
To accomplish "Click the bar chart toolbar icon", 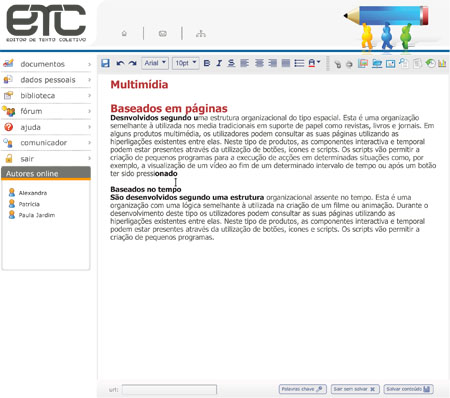I will pos(442,63).
